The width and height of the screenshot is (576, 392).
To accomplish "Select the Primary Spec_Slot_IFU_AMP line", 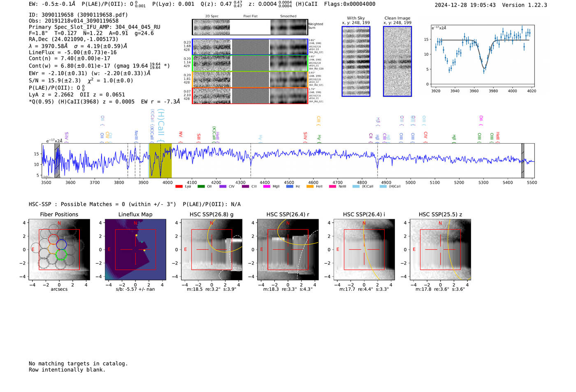I will point(95,27).
